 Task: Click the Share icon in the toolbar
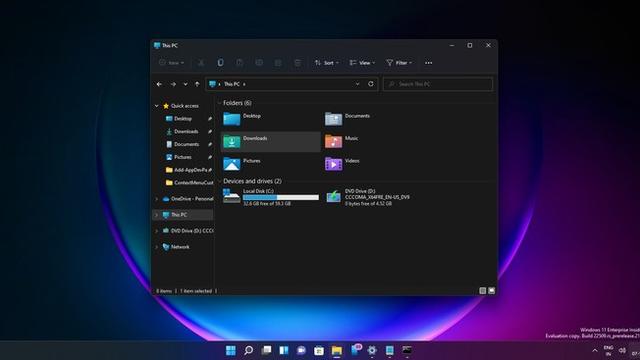click(x=278, y=63)
